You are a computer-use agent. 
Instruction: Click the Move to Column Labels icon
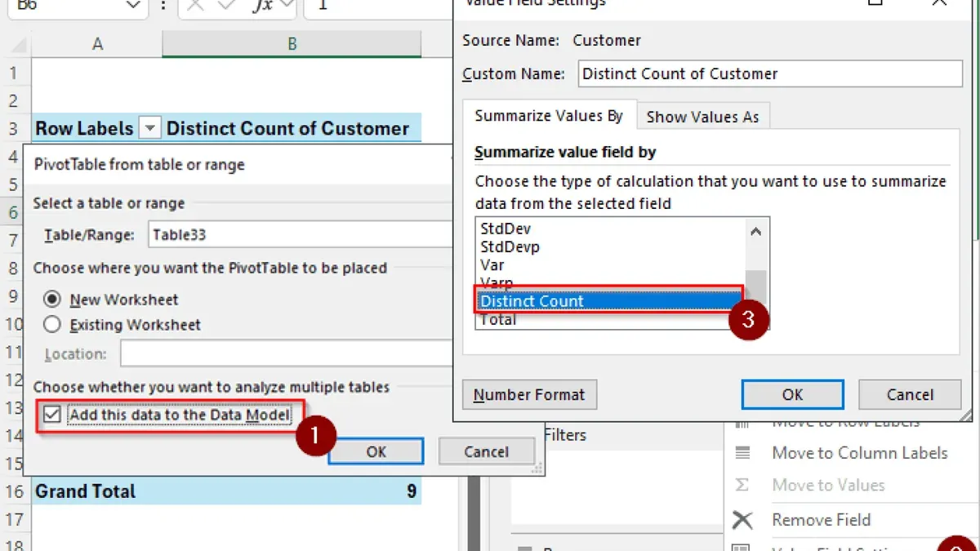click(742, 453)
